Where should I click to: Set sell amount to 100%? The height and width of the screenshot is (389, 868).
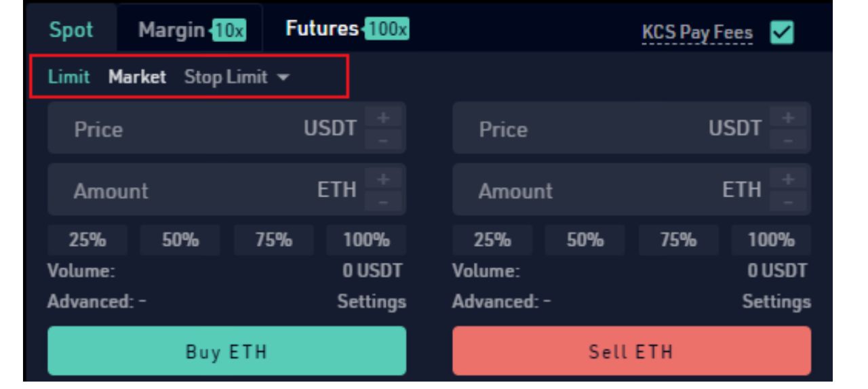(x=770, y=241)
